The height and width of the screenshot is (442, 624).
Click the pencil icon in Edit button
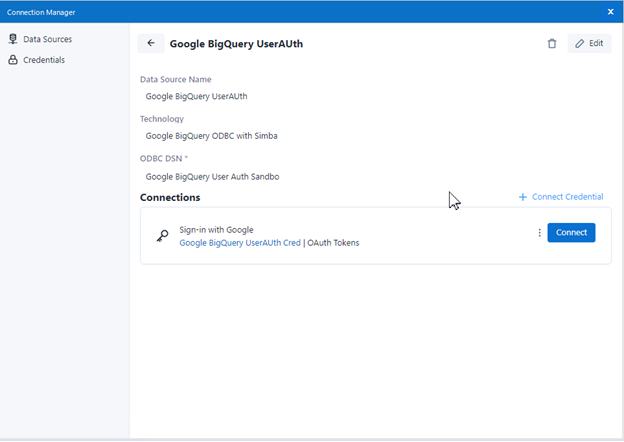tap(579, 43)
